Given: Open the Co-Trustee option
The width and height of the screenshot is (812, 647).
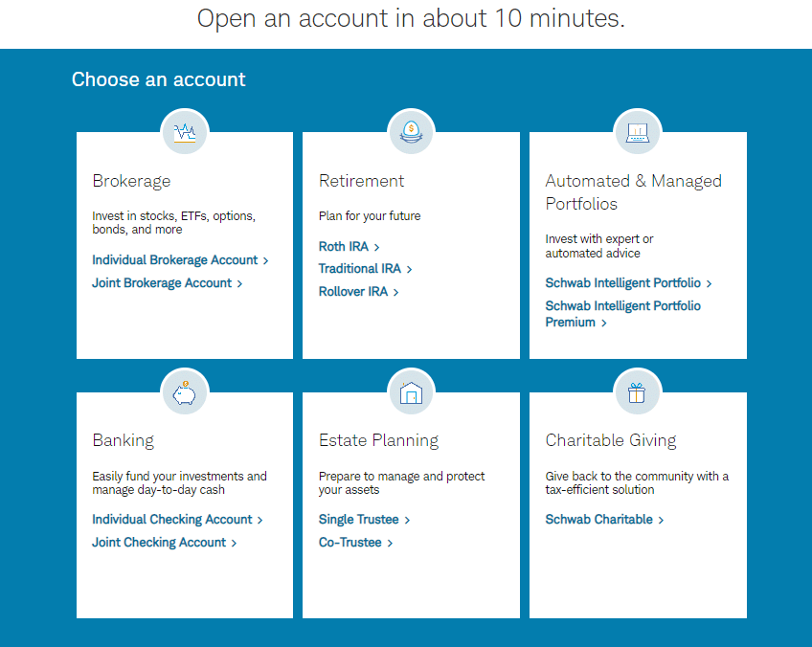Looking at the screenshot, I should [350, 542].
